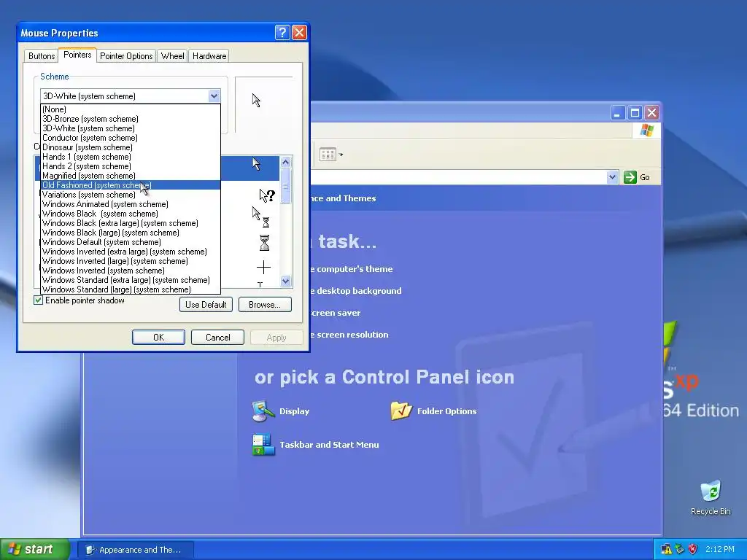Choose the Dinosaur system scheme
Viewport: 747px width, 560px height.
point(130,147)
